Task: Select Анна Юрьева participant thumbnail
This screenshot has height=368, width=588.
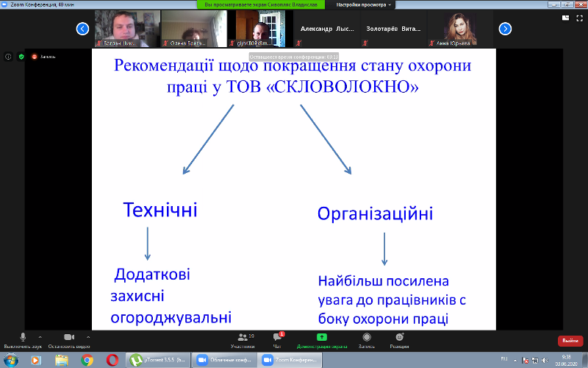Action: (x=460, y=29)
